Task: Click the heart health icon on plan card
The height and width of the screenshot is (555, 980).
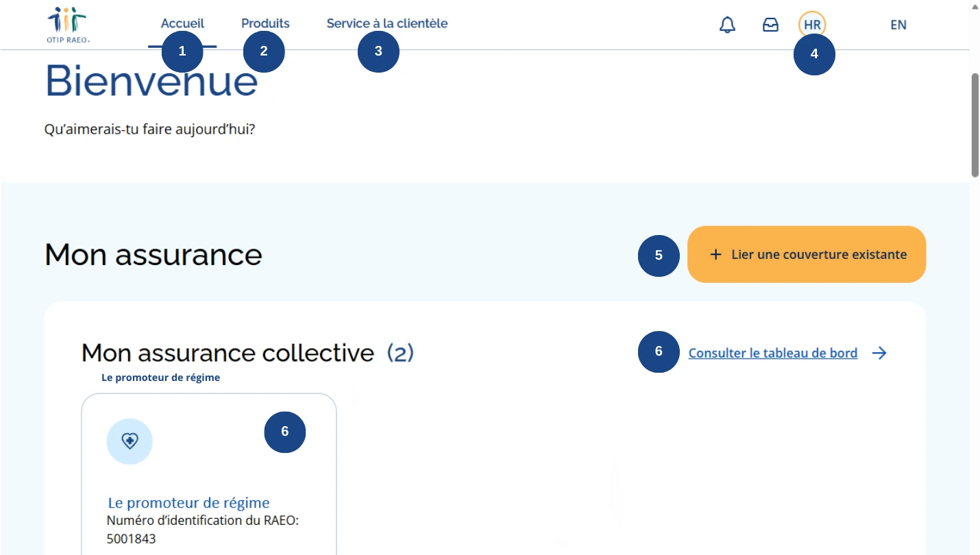Action: pyautogui.click(x=130, y=441)
